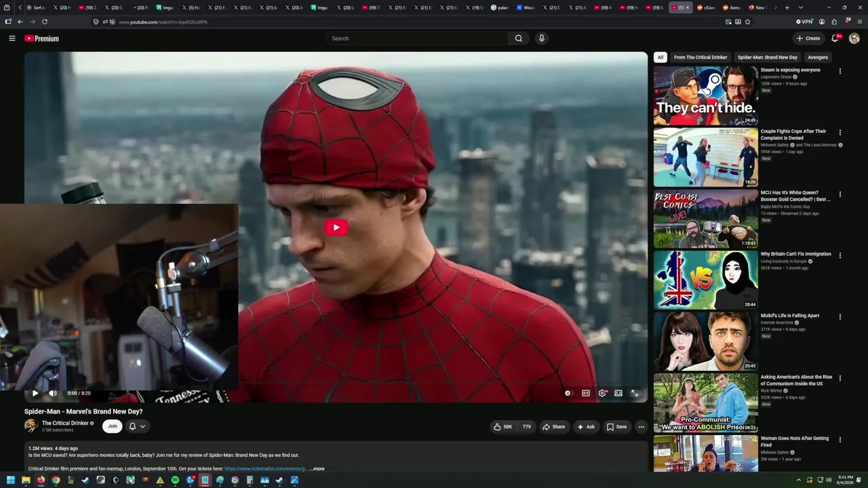Image resolution: width=868 pixels, height=488 pixels.
Task: Click the Ask button under video
Action: pos(586,427)
